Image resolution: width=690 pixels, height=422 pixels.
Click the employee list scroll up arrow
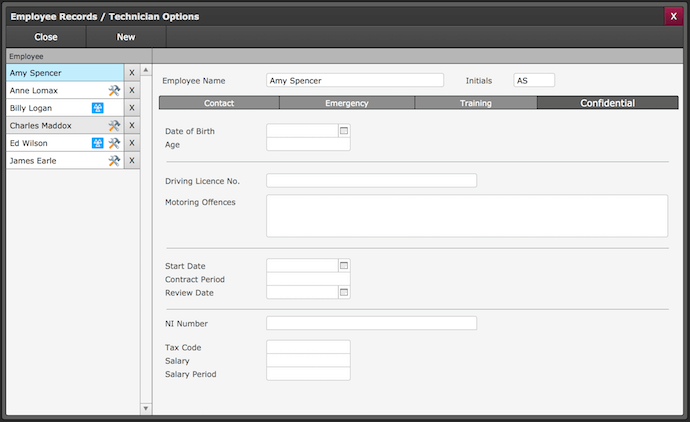click(145, 71)
